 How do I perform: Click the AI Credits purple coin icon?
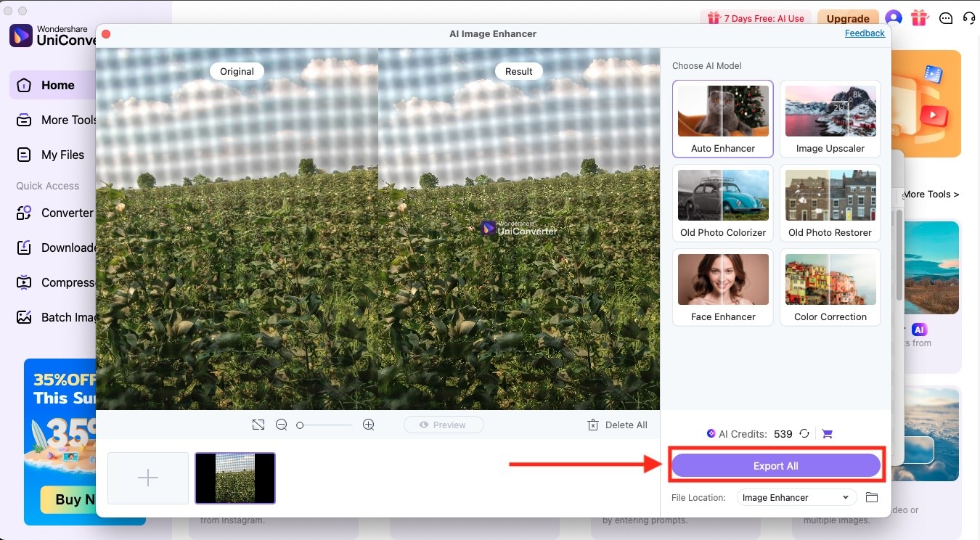711,433
